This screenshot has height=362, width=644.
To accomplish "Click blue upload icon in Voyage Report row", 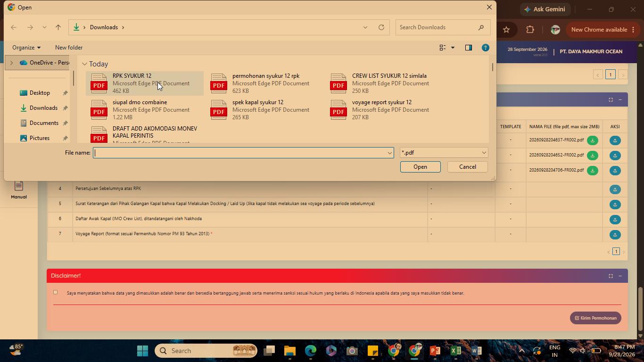I will [x=615, y=235].
